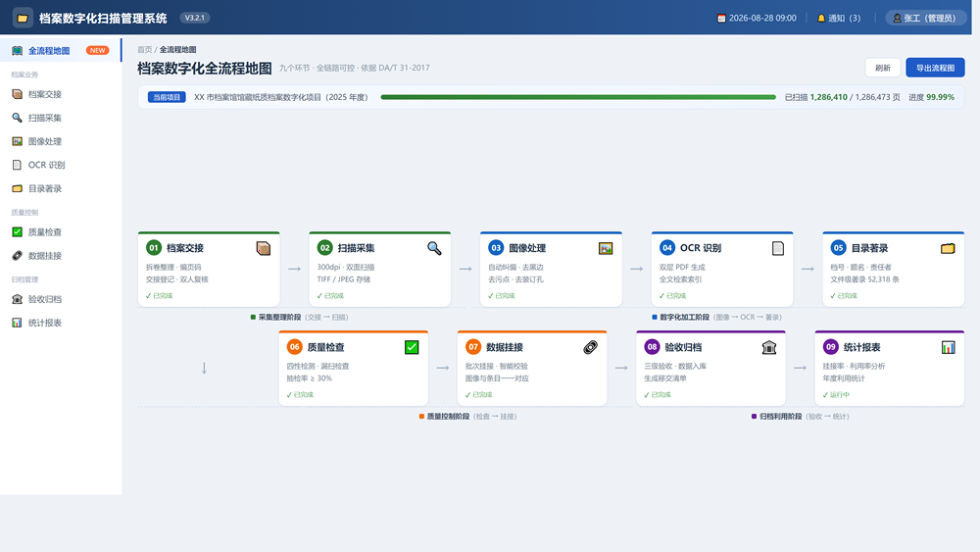Click the calendar icon beside the date
This screenshot has width=980, height=552.
point(721,18)
